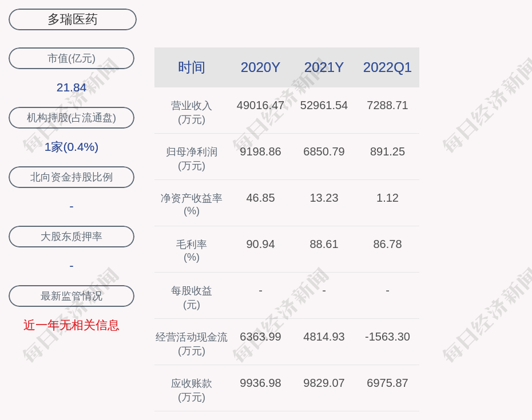Click the 时间 table header

tap(192, 67)
